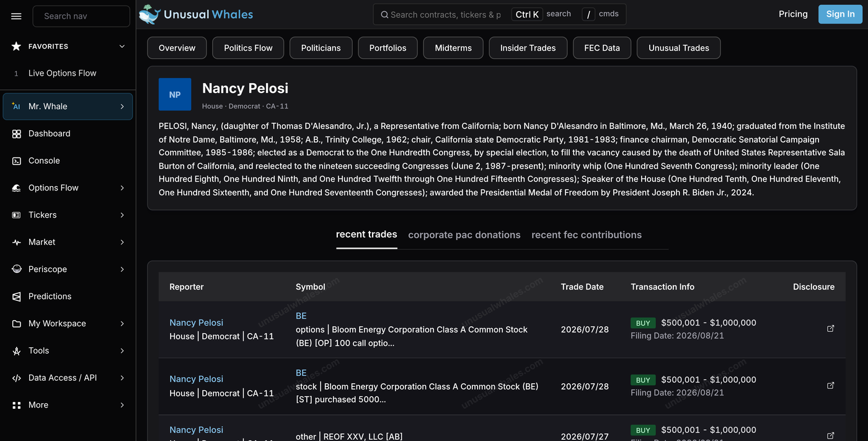
Task: Click the Reporter column header
Action: (187, 287)
